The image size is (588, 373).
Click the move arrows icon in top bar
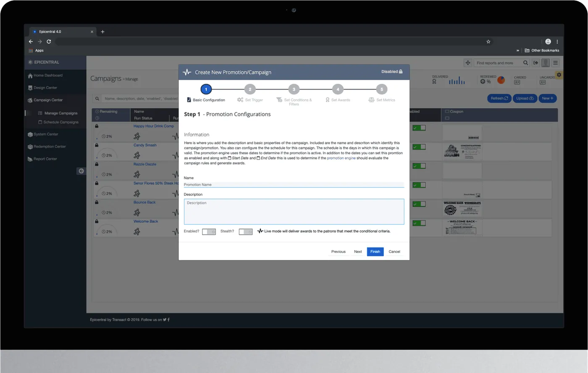pos(468,63)
